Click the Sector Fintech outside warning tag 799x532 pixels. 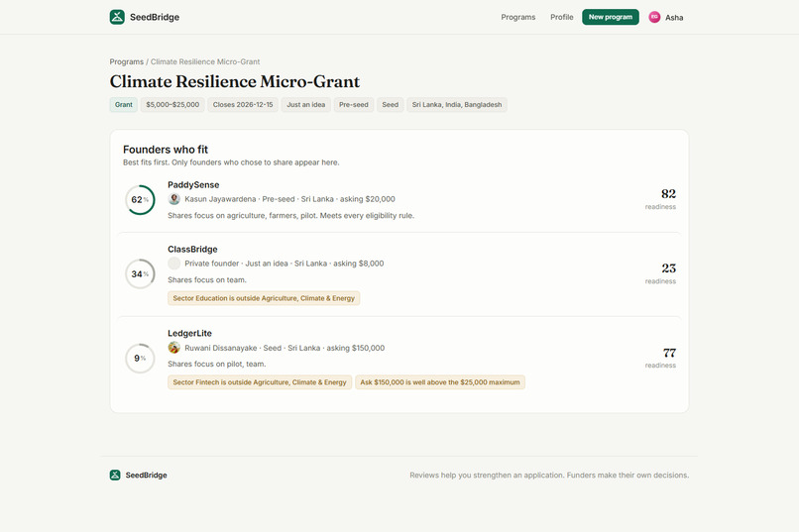coord(260,382)
